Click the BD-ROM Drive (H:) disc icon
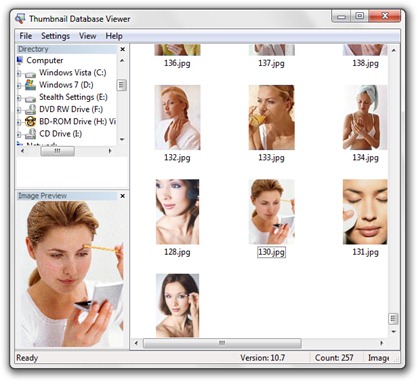Viewport: 418px width, 381px height. point(30,121)
